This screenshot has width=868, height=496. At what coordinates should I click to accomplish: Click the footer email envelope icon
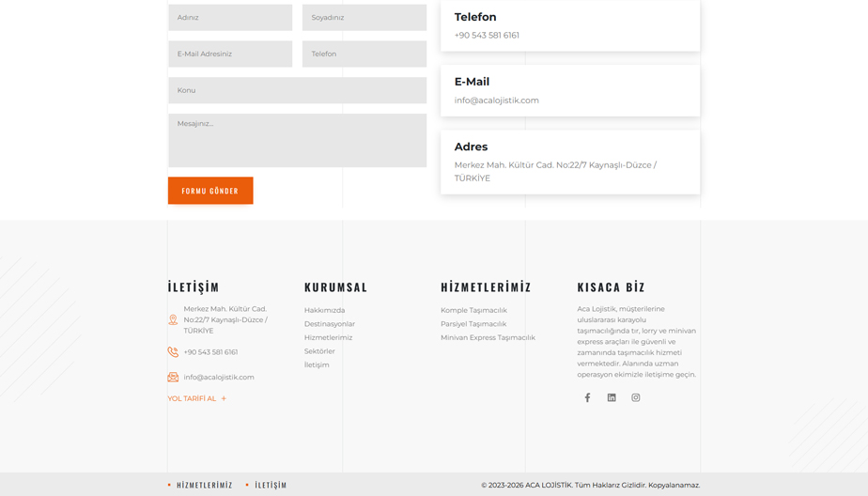[x=173, y=377]
